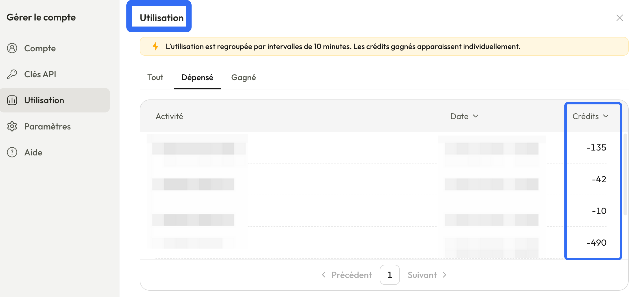
Task: Go to Paramètres in the sidebar
Action: 55,126
